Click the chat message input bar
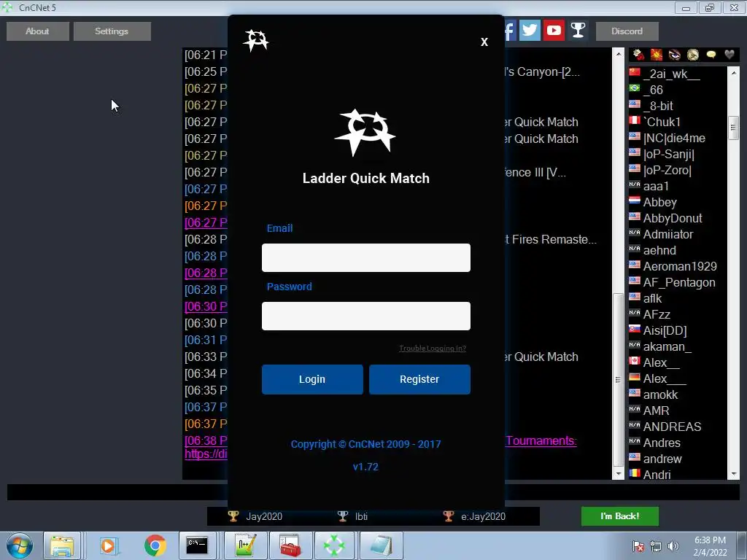This screenshot has width=747, height=560. (373, 492)
